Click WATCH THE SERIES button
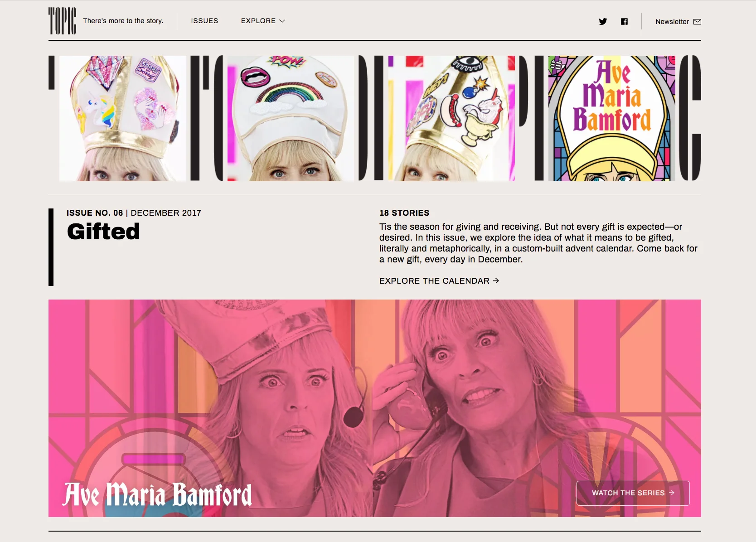This screenshot has width=756, height=542. (633, 493)
